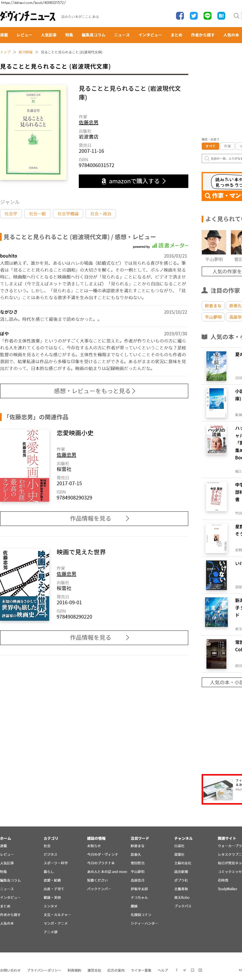Viewport: 242px width, 980px height.
Task: Click the Hatena Bookmark B! icon
Action: click(221, 16)
